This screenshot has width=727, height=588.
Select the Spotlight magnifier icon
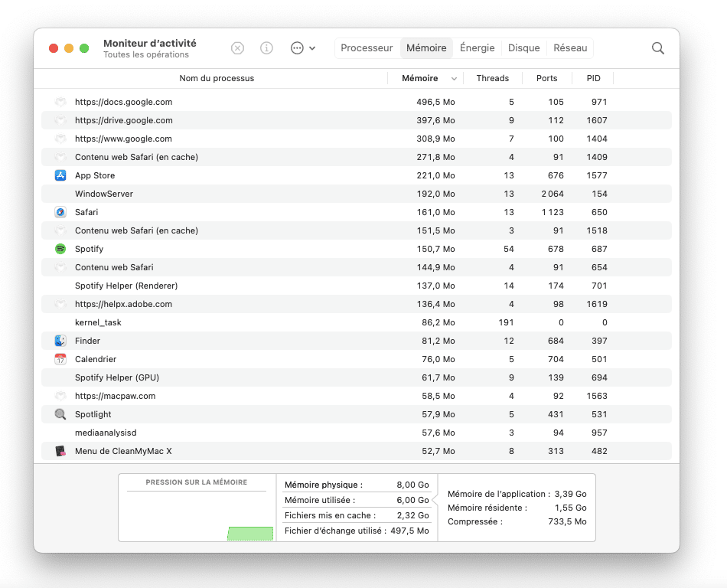pyautogui.click(x=60, y=414)
